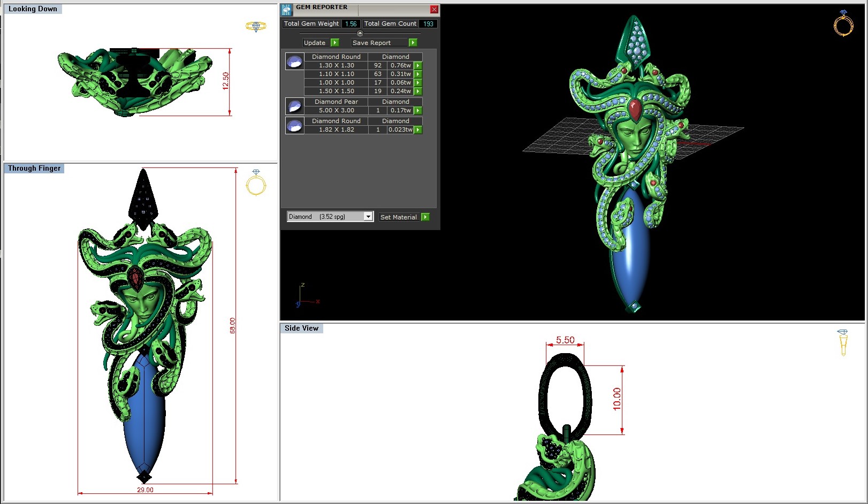Viewport: 868px width, 504px height.
Task: Click green arrow for 0.17tw pear row
Action: (x=418, y=110)
